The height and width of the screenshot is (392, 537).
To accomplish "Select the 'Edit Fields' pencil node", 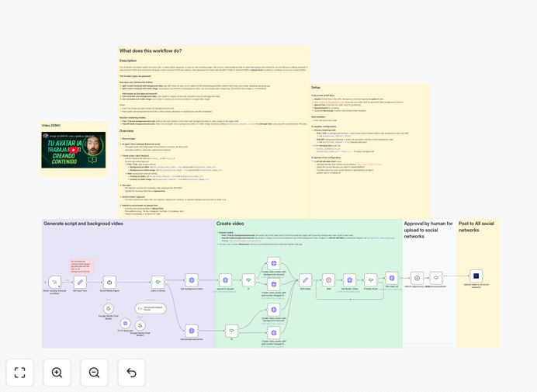I will pyautogui.click(x=305, y=280).
